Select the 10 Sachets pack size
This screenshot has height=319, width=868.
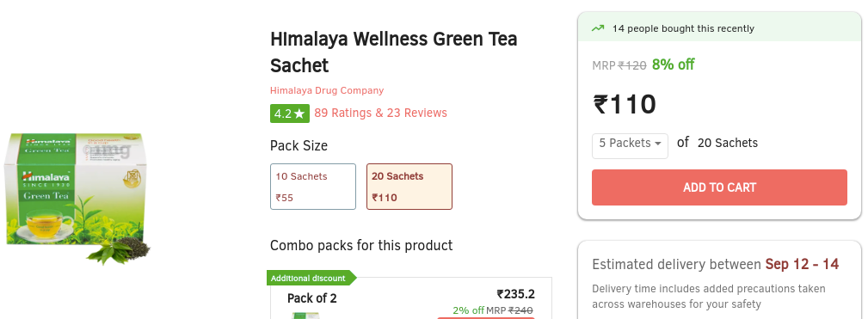coord(313,187)
